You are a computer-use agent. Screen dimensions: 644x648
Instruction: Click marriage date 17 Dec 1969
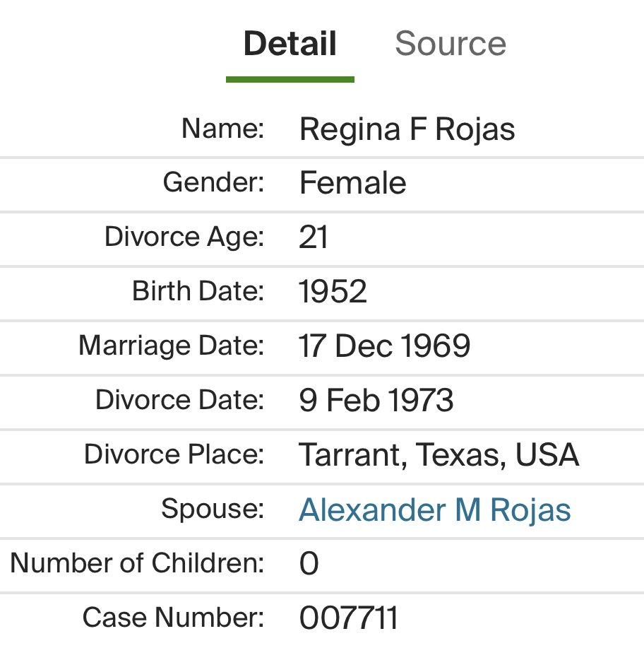384,346
